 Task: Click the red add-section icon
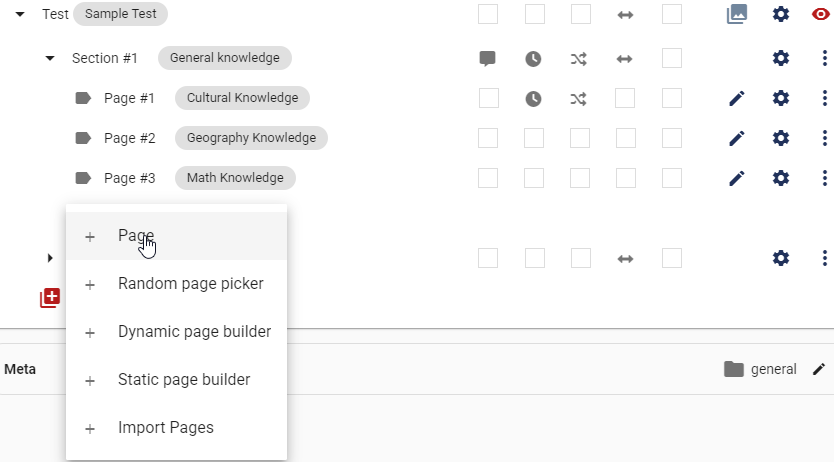[50, 298]
